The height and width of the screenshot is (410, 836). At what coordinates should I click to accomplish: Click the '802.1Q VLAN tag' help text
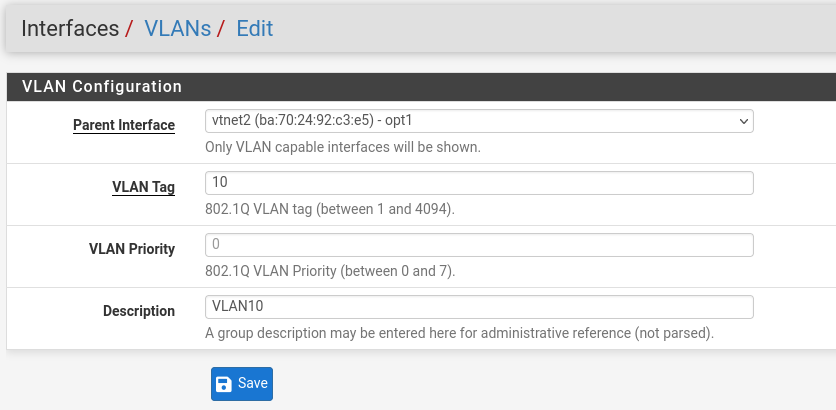pyautogui.click(x=330, y=209)
